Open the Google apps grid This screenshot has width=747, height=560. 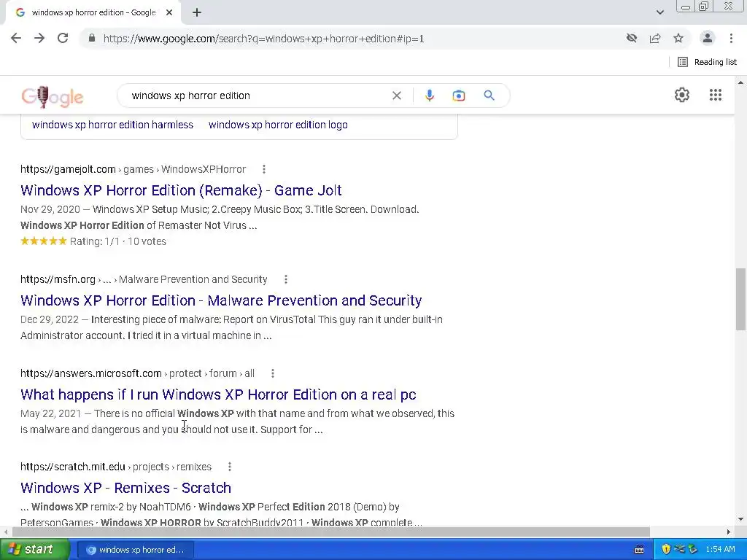[716, 95]
